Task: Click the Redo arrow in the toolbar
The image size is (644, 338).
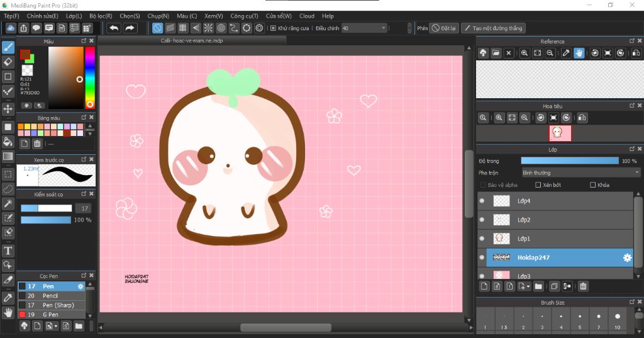Action: tap(130, 28)
